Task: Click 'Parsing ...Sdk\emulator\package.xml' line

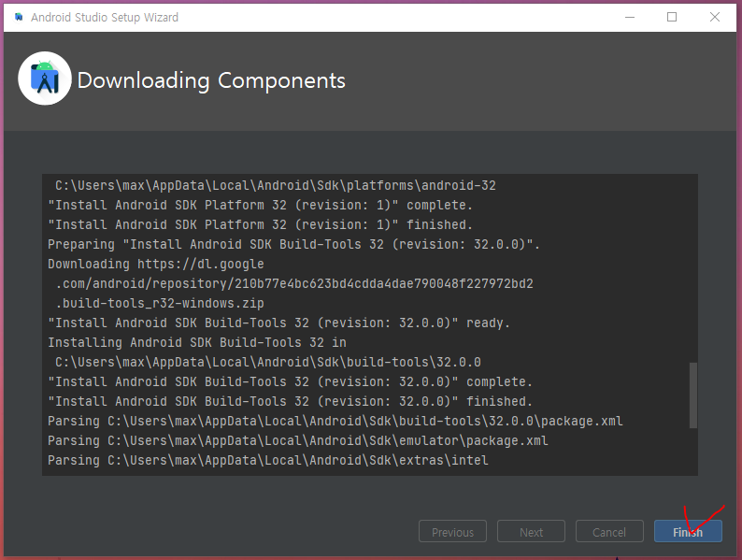Action: click(298, 440)
